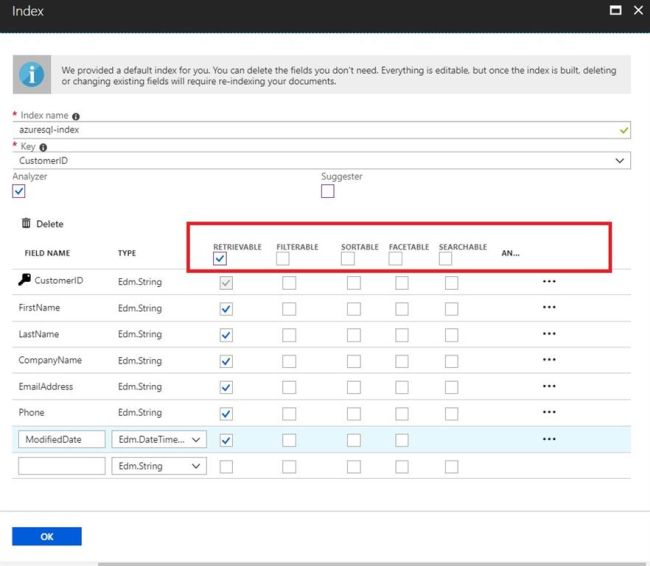Open the Edm.String type dropdown in new row
This screenshot has width=650, height=566.
(x=159, y=466)
